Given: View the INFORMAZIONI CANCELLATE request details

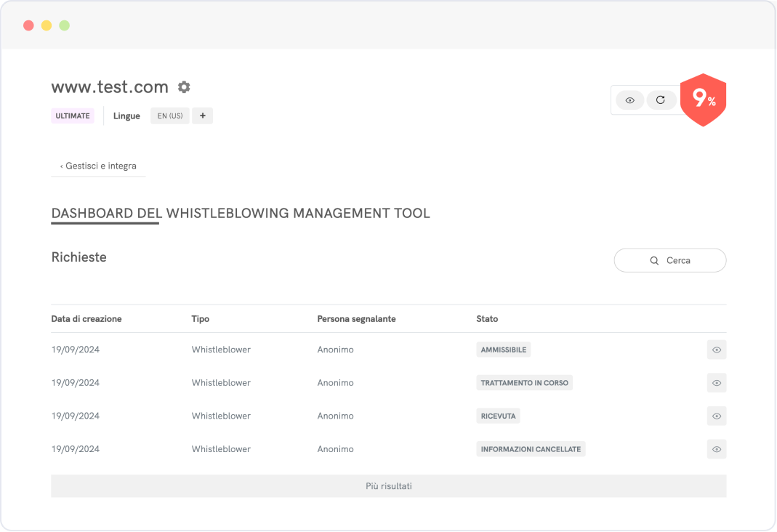Looking at the screenshot, I should [716, 449].
